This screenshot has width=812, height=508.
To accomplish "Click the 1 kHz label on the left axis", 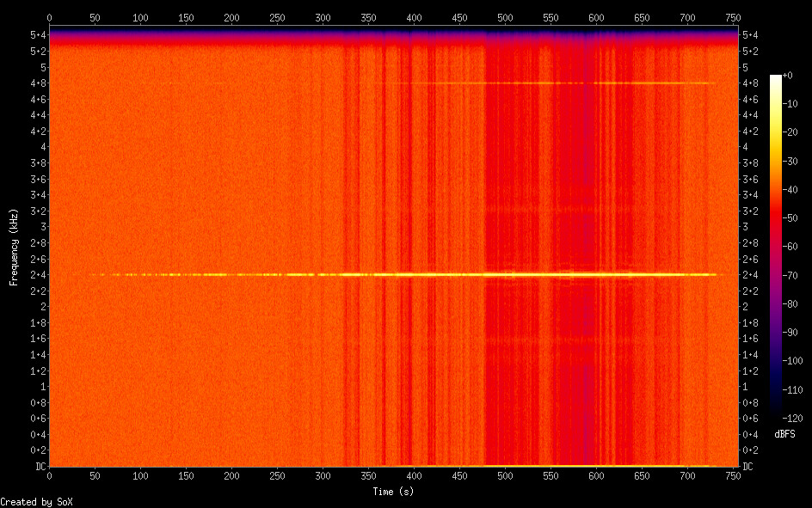I will [41, 387].
